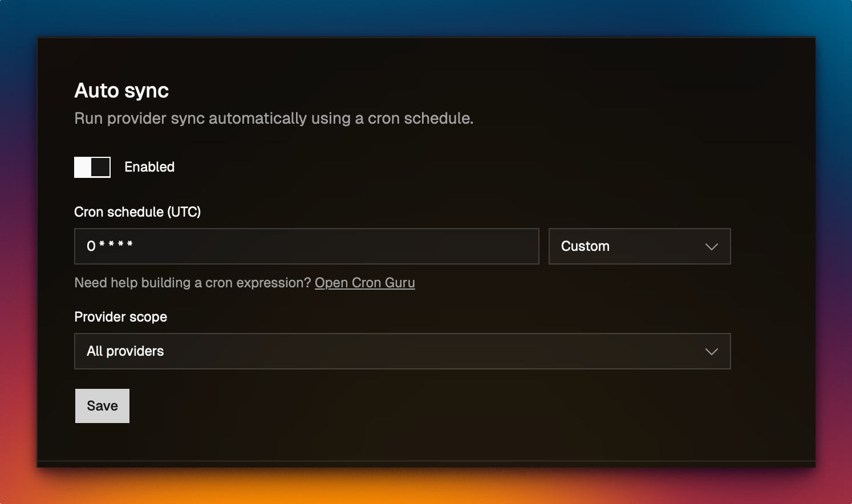Click the "Auto sync" heading
Screen dimensions: 852x504
pos(121,91)
